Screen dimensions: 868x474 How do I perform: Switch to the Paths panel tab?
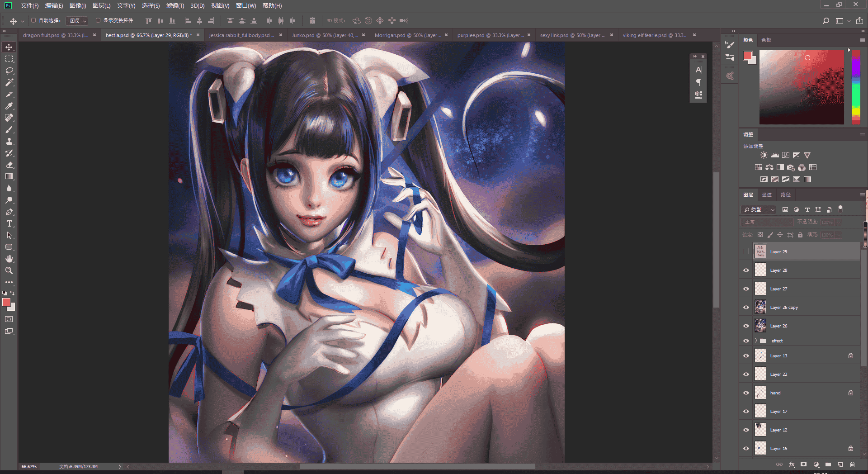pyautogui.click(x=786, y=195)
